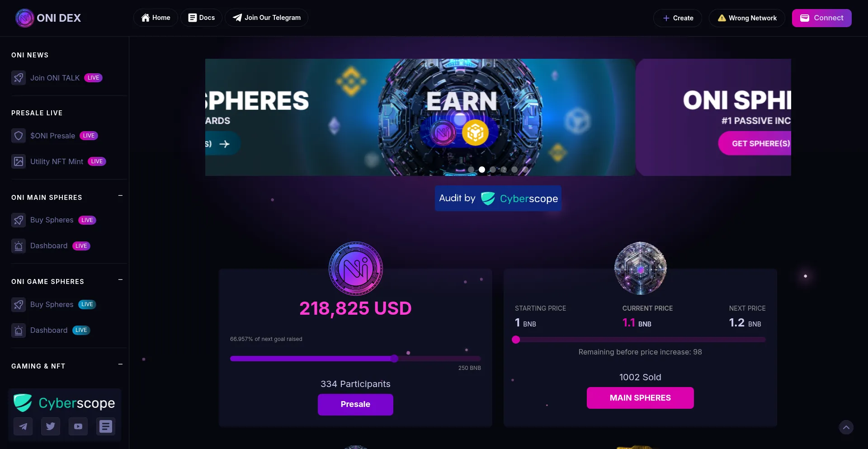Click the sphere price progress slider handle
Image resolution: width=868 pixels, height=449 pixels.
click(516, 340)
